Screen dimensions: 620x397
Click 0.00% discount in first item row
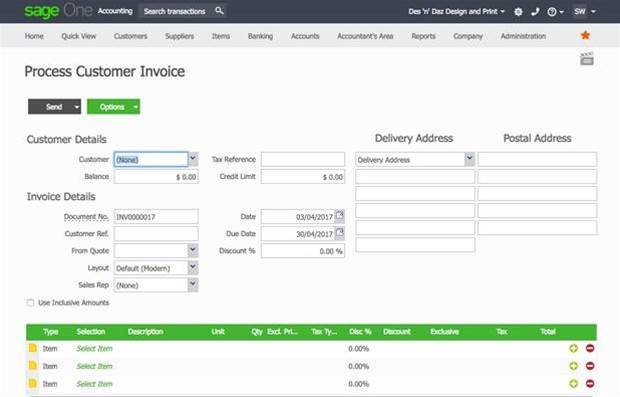[359, 348]
